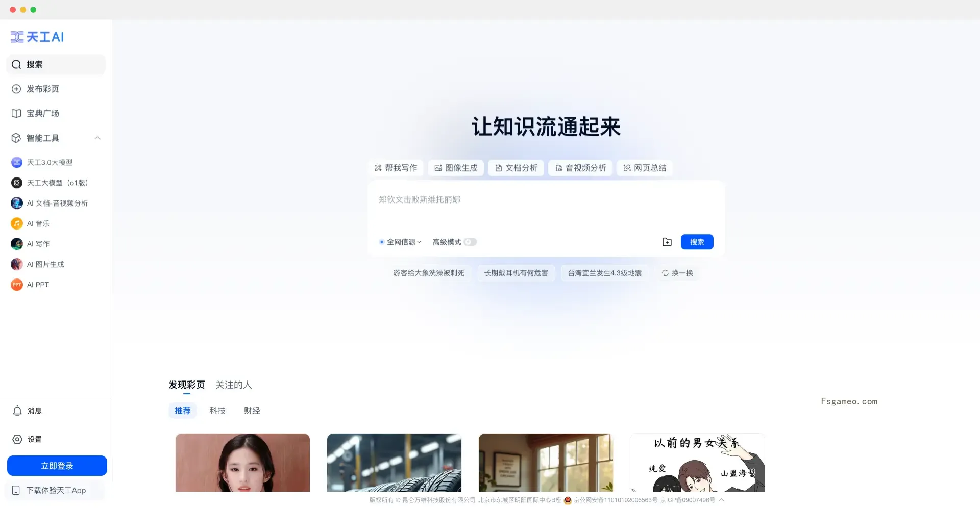Open 发布彩页 in the sidebar
Image resolution: width=980 pixels, height=508 pixels.
(x=56, y=89)
